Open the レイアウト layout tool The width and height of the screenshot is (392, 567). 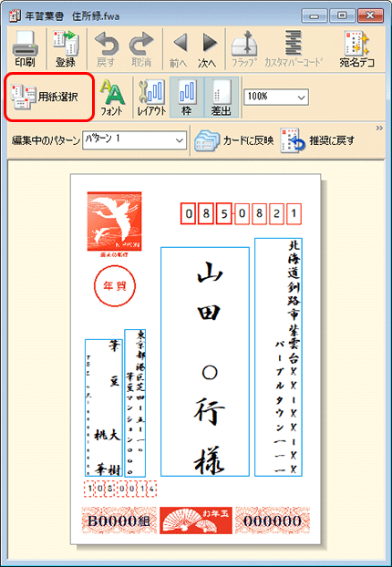151,98
